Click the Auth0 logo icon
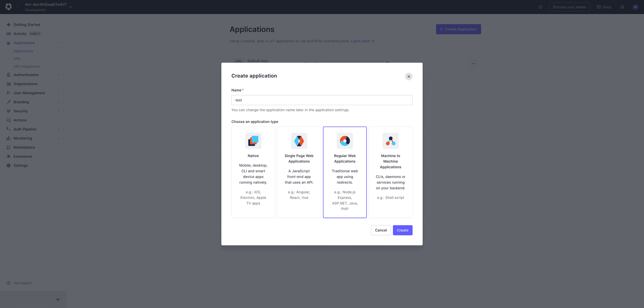The image size is (644, 308). 9,7
